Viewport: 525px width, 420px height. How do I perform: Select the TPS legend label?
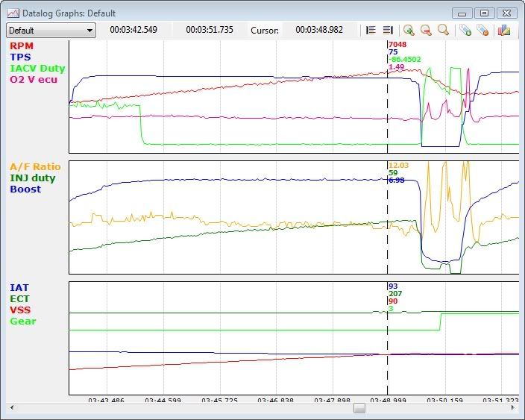pos(20,57)
